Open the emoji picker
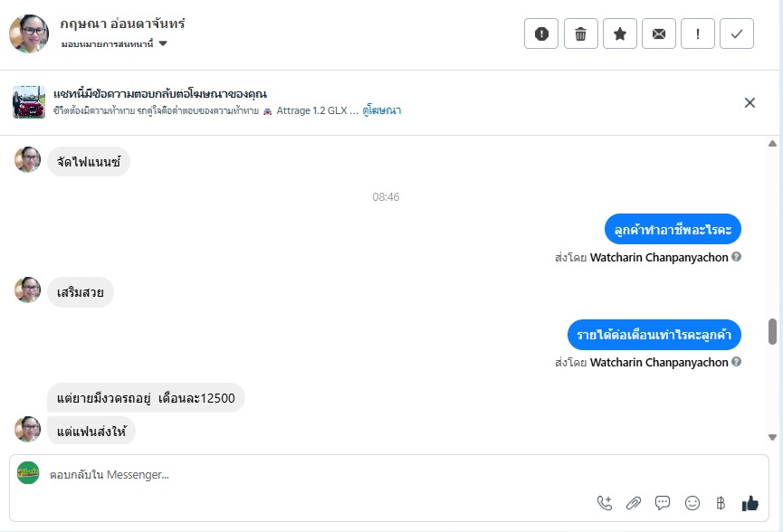The width and height of the screenshot is (783, 532). (692, 503)
